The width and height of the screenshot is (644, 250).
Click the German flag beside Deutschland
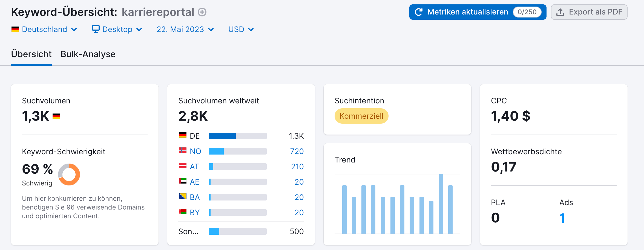pyautogui.click(x=15, y=29)
